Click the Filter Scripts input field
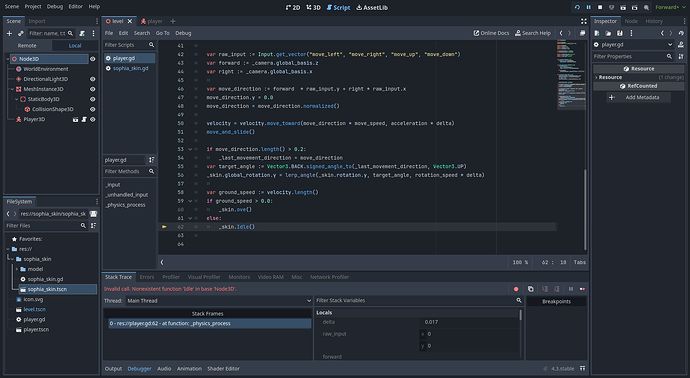This screenshot has width=690, height=378. (125, 45)
